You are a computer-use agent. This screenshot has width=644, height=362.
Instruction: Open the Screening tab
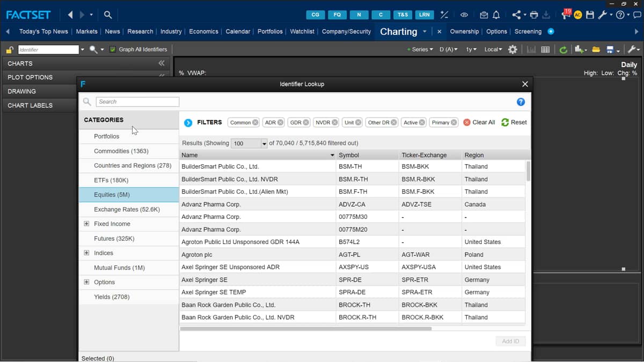point(528,31)
